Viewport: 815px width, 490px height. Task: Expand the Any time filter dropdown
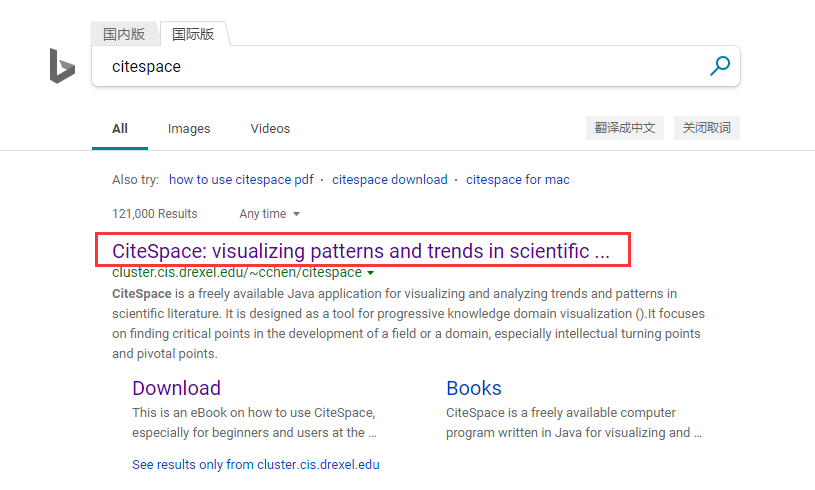[x=269, y=214]
